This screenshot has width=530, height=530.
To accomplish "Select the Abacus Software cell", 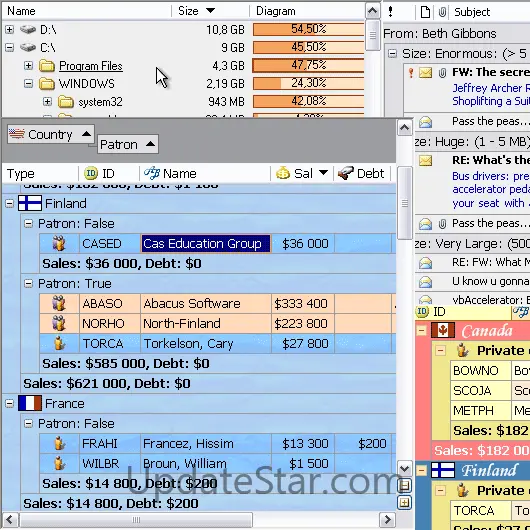I will pyautogui.click(x=206, y=304).
